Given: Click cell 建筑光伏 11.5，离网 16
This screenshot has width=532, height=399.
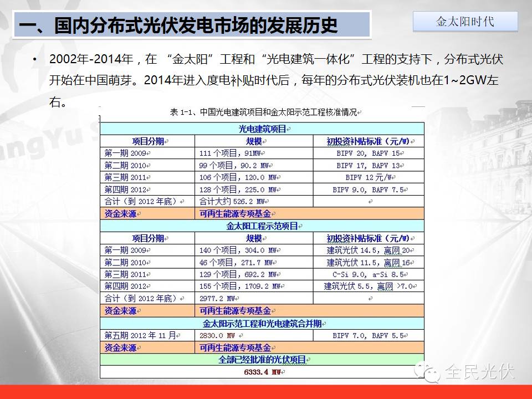Looking at the screenshot, I should click(369, 263).
